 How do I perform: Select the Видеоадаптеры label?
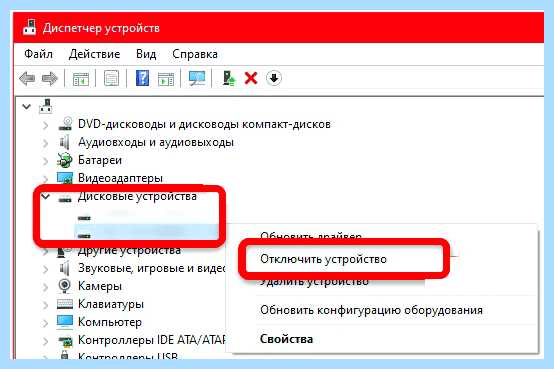(x=120, y=178)
